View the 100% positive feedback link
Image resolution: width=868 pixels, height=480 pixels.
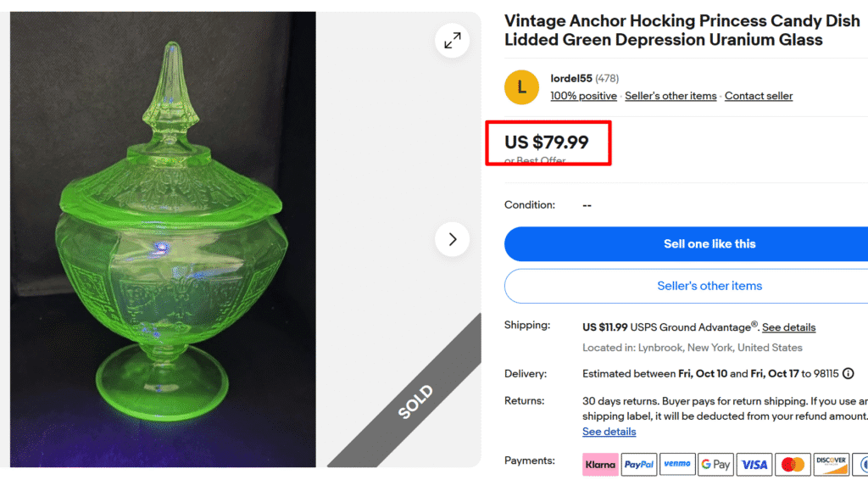pos(583,96)
